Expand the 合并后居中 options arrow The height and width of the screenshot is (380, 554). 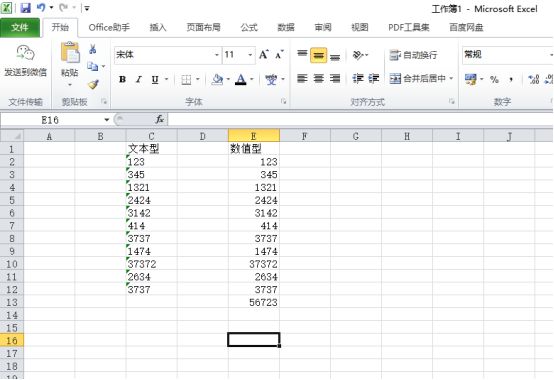point(451,78)
